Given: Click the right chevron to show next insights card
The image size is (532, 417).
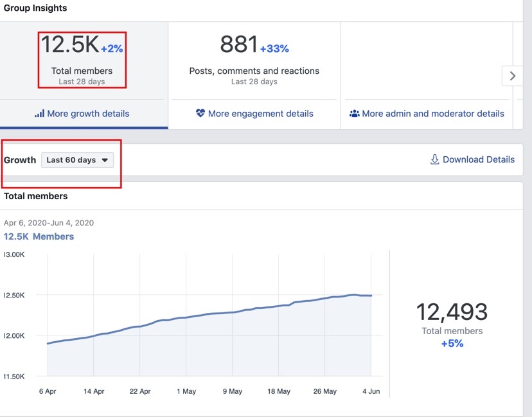Looking at the screenshot, I should (512, 76).
